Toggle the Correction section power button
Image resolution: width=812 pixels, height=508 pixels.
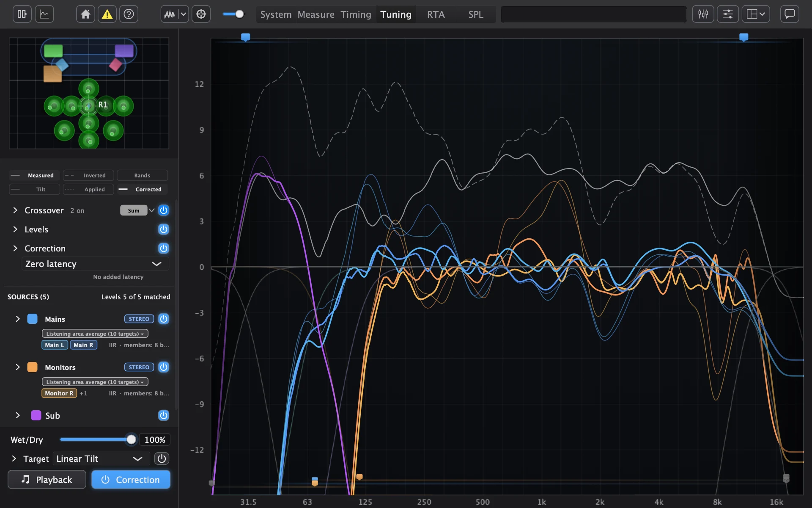[x=164, y=248]
